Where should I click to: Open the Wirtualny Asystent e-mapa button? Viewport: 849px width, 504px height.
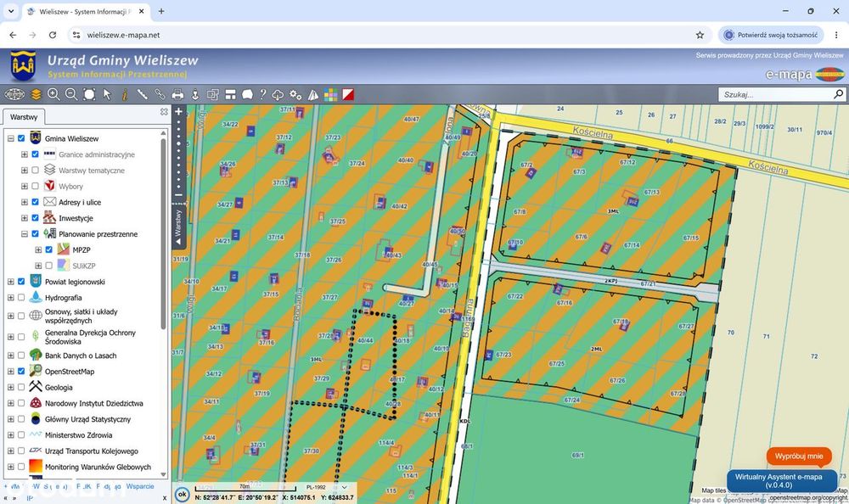pos(778,481)
